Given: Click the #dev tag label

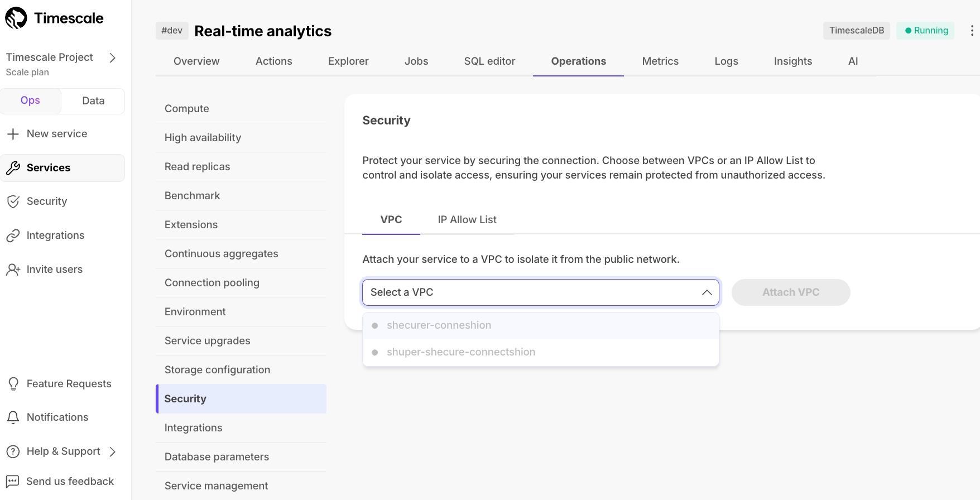Looking at the screenshot, I should (x=172, y=31).
